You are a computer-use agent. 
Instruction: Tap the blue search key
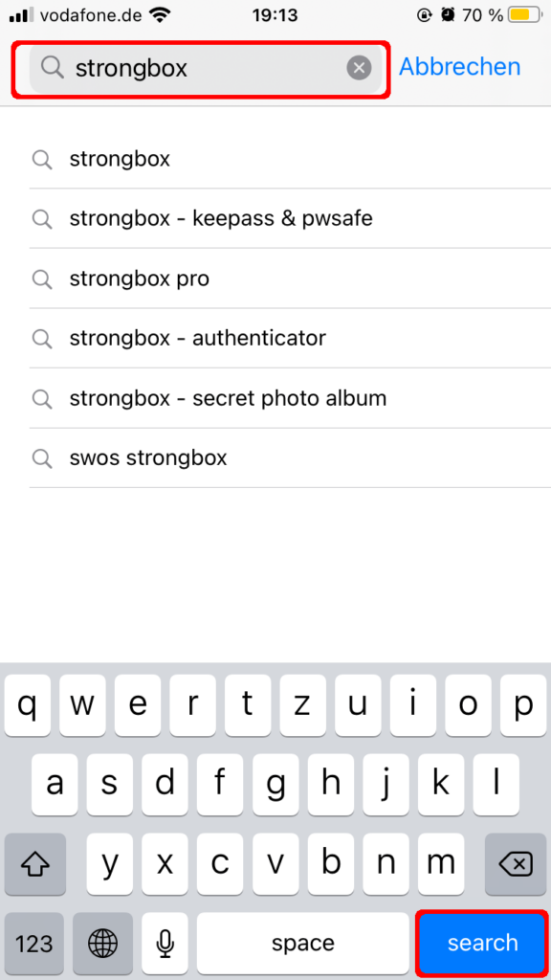pyautogui.click(x=482, y=943)
